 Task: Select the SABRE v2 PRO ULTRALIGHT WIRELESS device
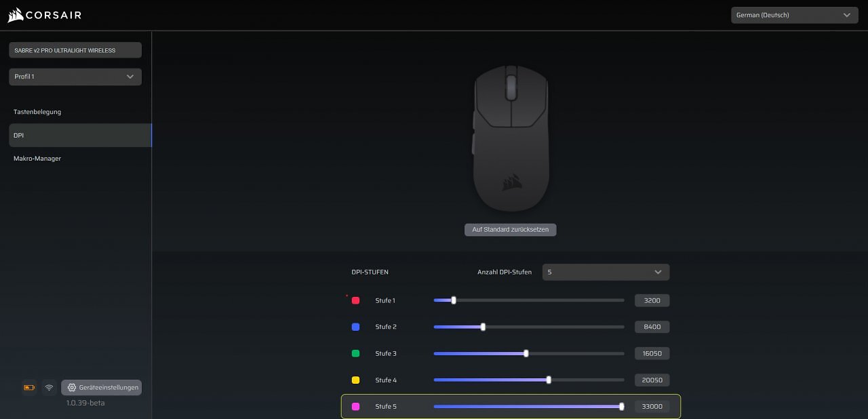click(x=75, y=50)
